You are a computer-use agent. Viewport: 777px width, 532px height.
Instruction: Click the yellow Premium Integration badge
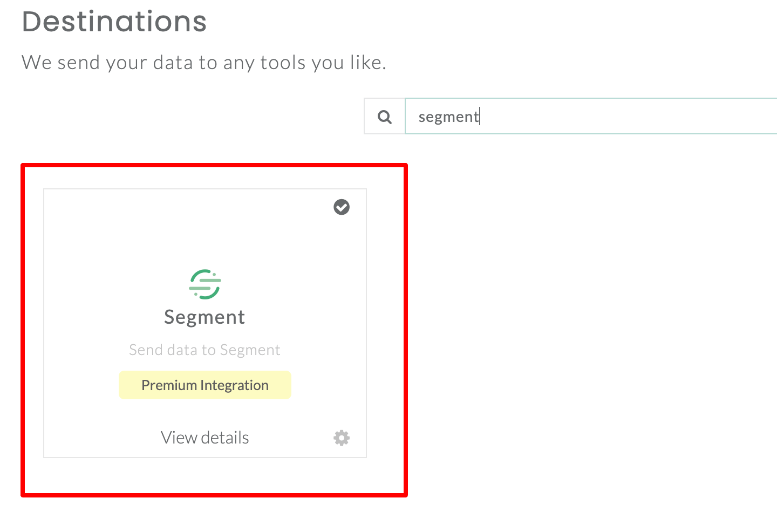(205, 385)
